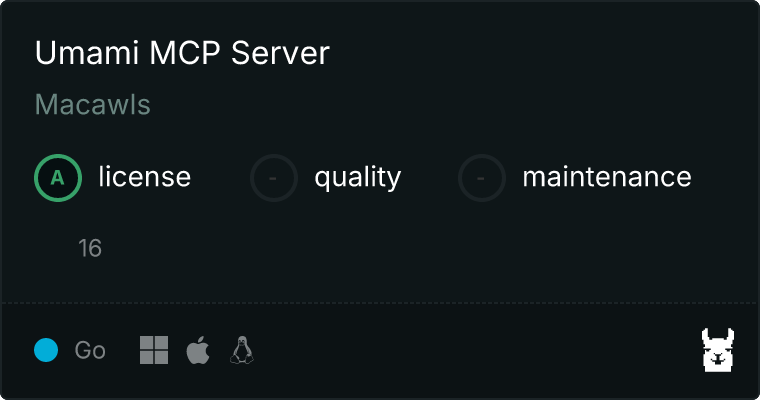Viewport: 760px width, 400px height.
Task: Click the quality label text
Action: tap(358, 177)
